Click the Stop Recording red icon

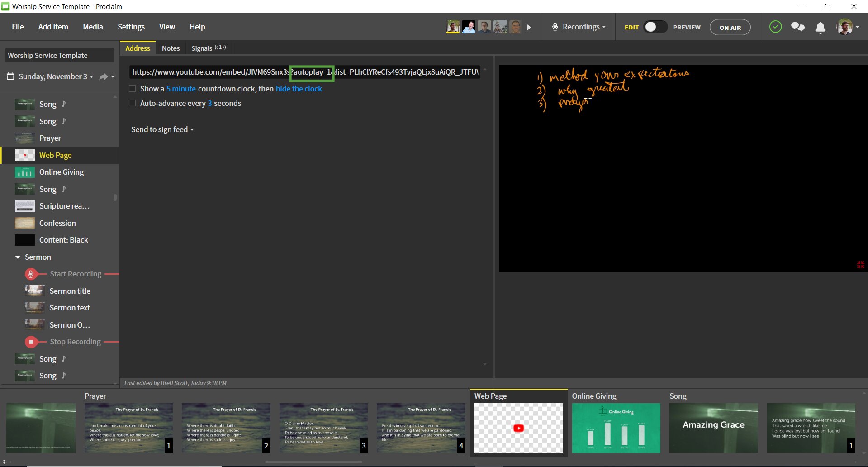(31, 342)
